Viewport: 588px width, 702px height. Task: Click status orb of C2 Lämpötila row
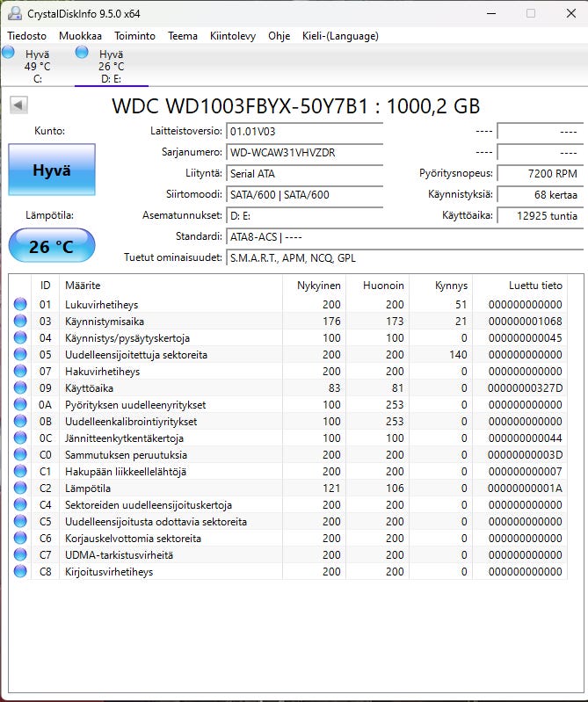tap(20, 488)
